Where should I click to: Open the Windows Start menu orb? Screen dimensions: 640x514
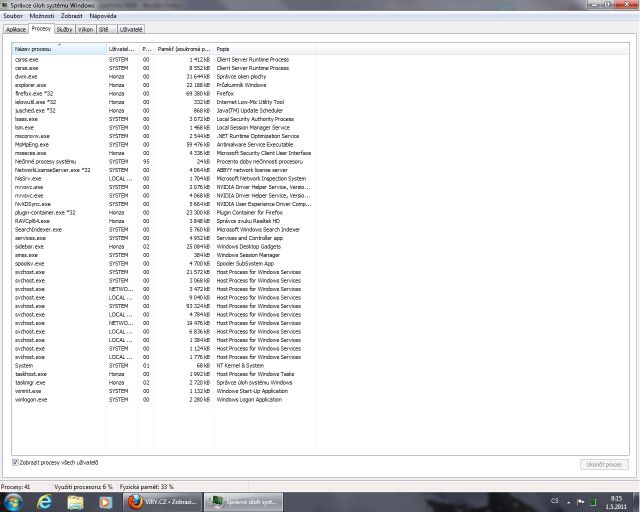point(13,502)
